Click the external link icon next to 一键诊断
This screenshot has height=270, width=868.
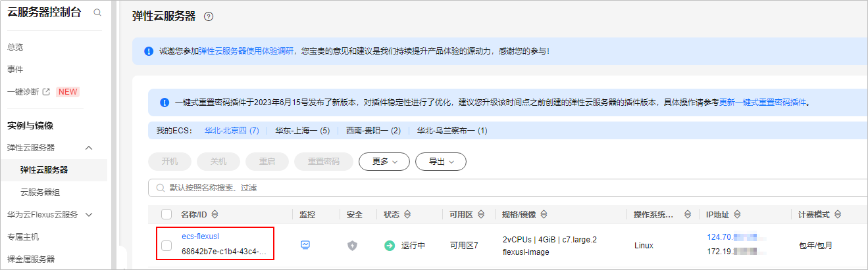tap(47, 92)
